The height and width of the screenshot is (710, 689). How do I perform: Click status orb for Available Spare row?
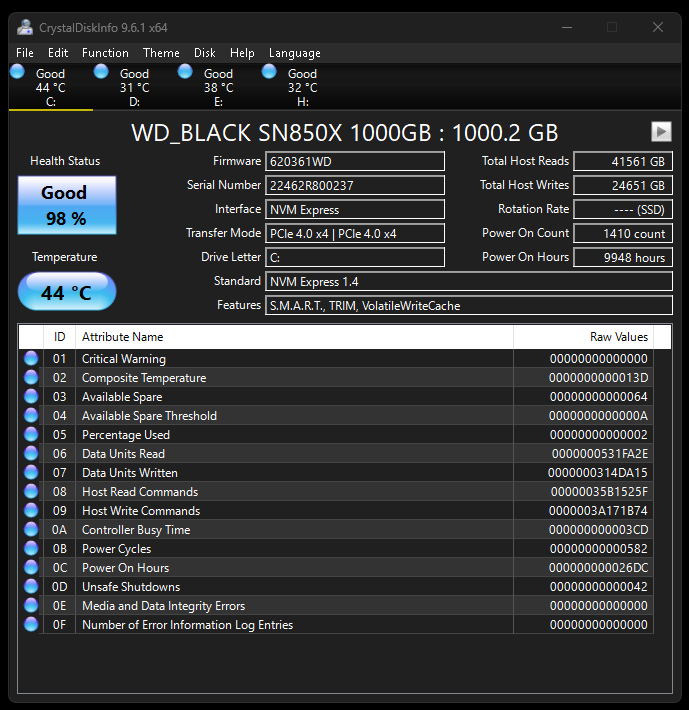[x=31, y=396]
